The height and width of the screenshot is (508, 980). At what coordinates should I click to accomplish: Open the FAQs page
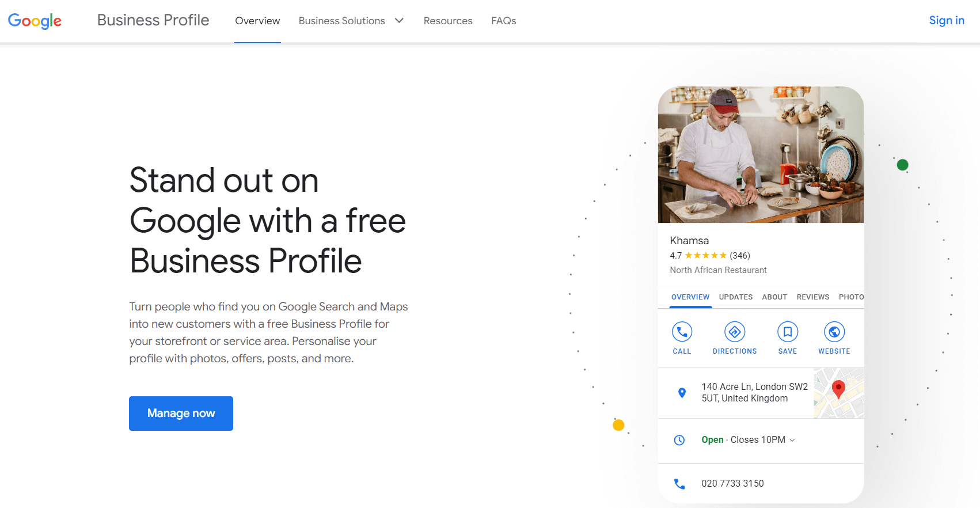tap(504, 21)
